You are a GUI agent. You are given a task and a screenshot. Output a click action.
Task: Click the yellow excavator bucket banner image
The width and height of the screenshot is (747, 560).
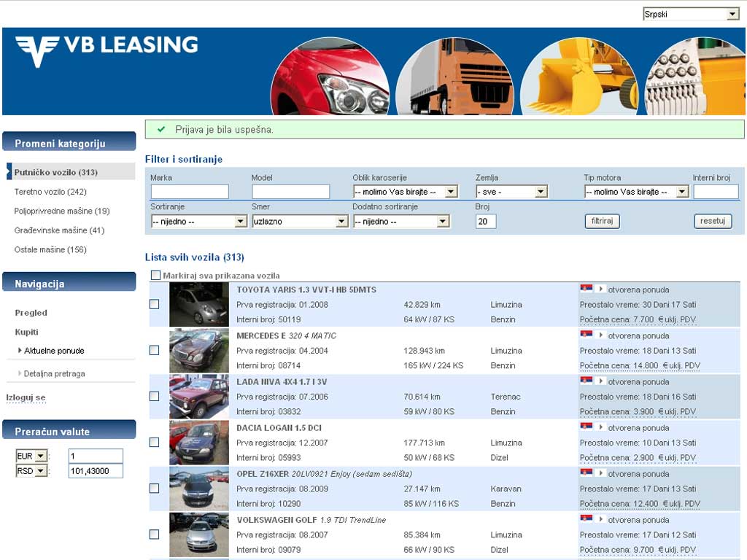click(x=579, y=76)
